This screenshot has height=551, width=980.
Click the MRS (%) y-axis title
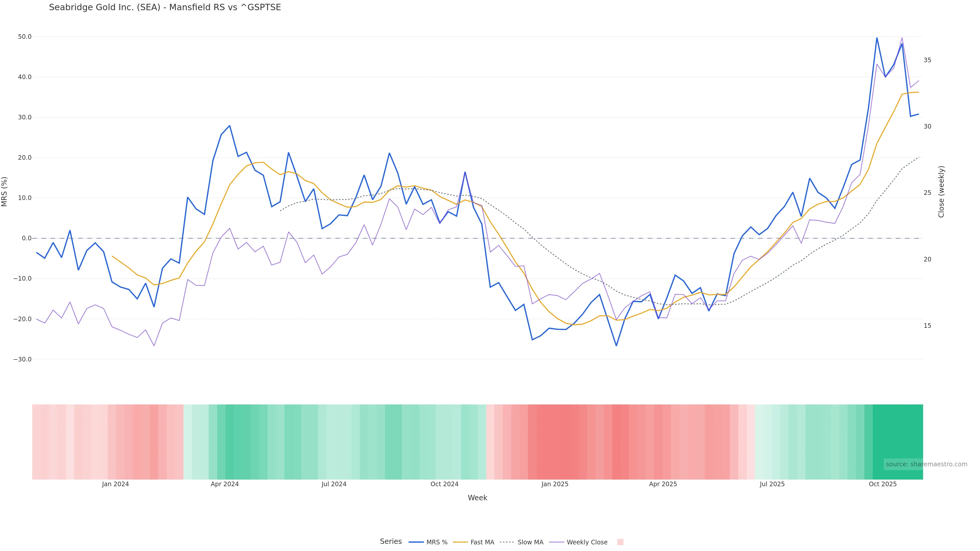point(5,192)
